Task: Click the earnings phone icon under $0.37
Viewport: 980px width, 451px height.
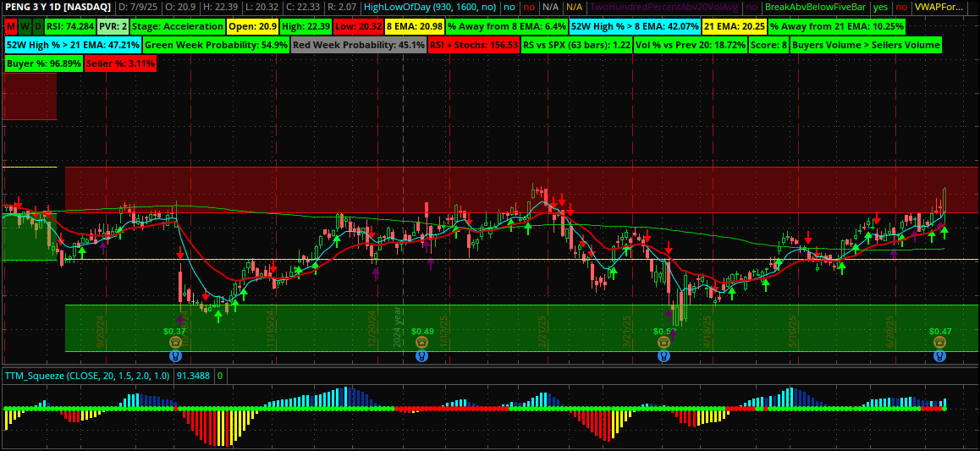Action: [x=175, y=342]
